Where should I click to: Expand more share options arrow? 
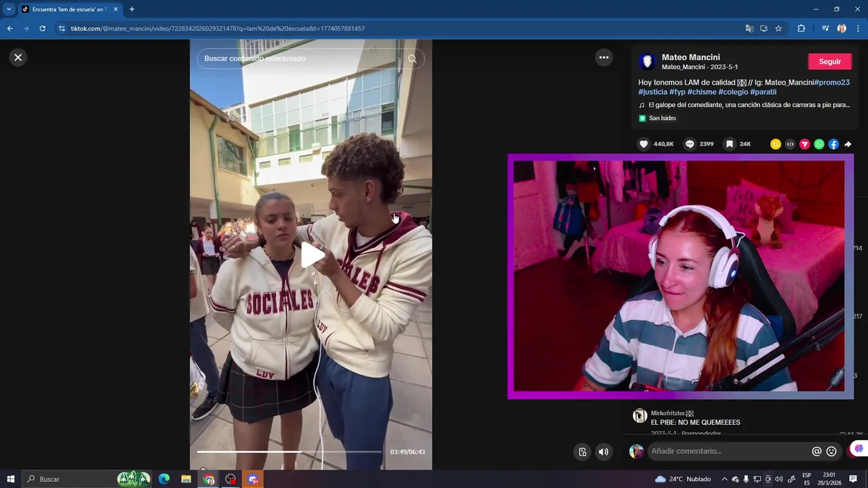pyautogui.click(x=848, y=144)
